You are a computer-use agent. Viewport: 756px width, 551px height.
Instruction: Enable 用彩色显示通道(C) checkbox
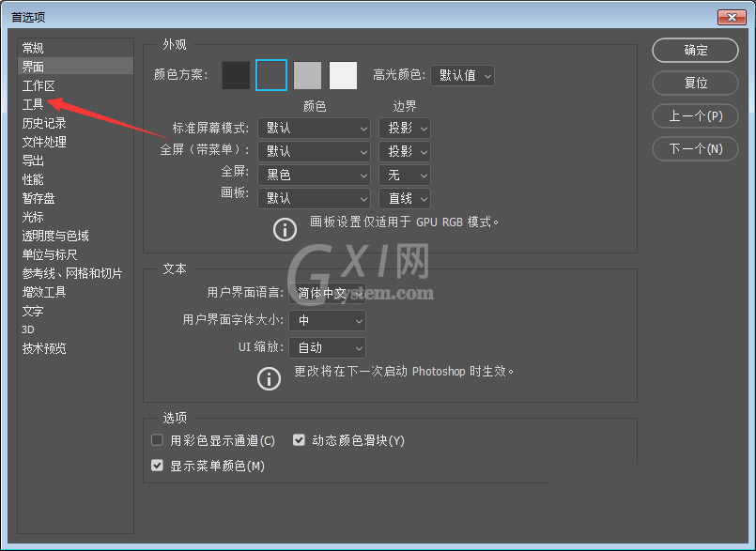click(x=157, y=439)
